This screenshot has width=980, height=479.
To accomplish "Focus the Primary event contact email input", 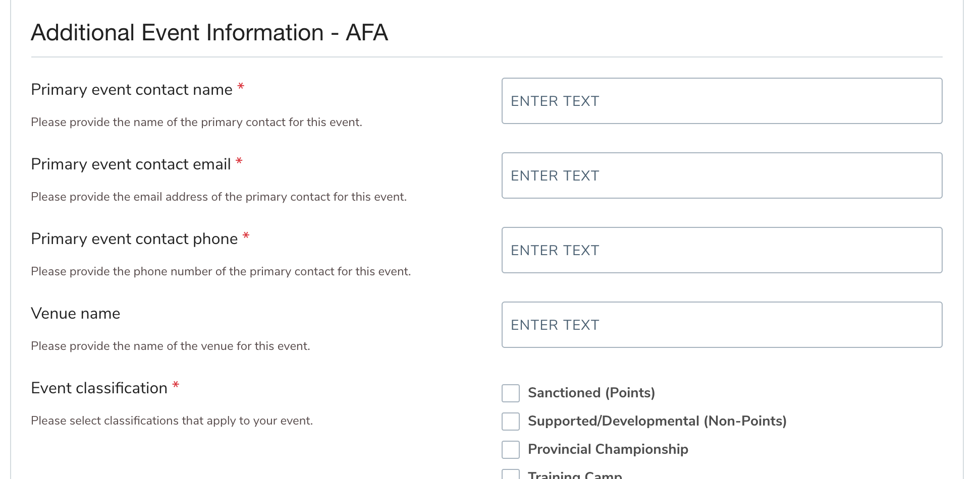I will tap(722, 175).
